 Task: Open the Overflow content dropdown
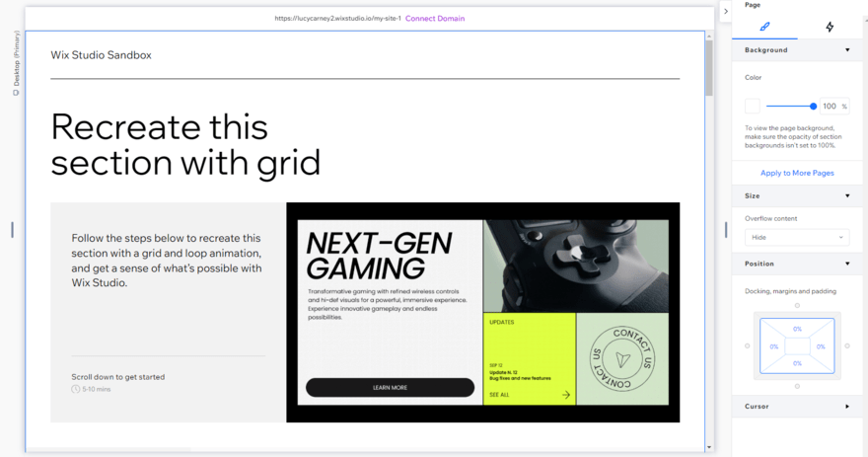(x=796, y=237)
